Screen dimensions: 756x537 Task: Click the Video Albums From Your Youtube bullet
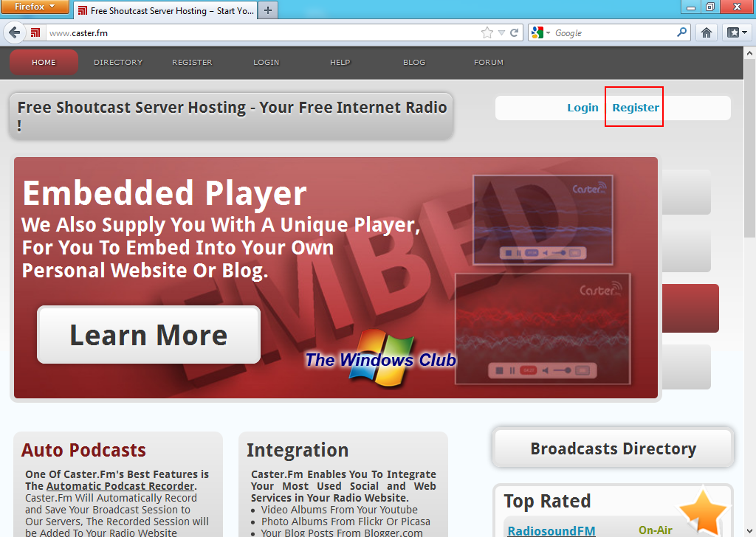point(339,510)
